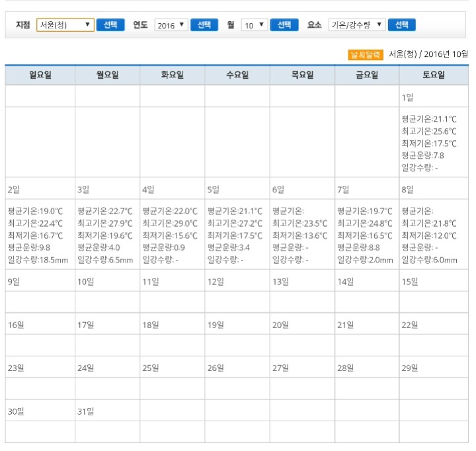This screenshot has height=451, width=476.
Task: Click the 2일 date cell
Action: click(40, 188)
